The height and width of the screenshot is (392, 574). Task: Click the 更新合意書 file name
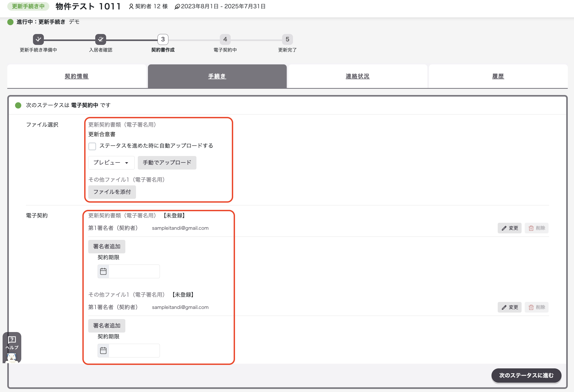pos(102,134)
